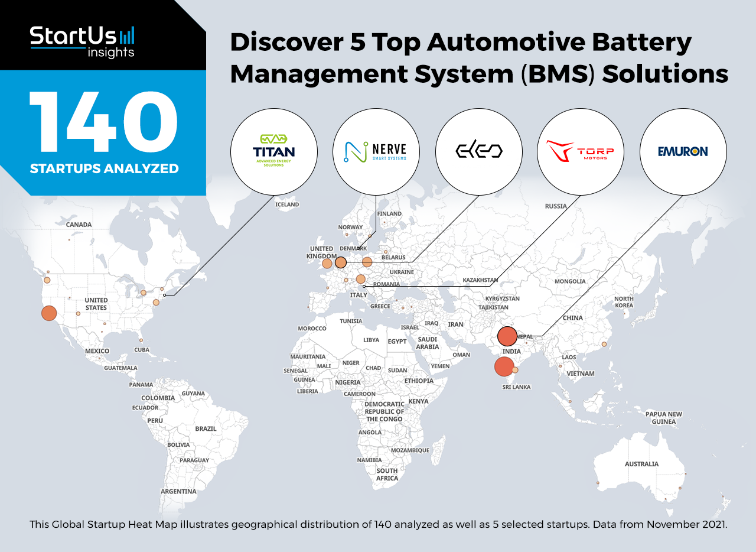
Task: Click the orange bubble near Belarus
Action: (x=367, y=262)
